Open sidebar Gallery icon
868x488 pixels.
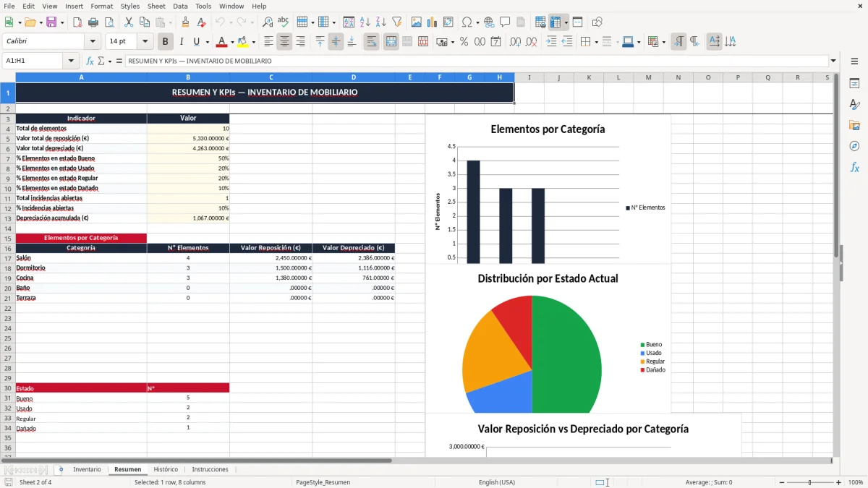[x=854, y=125]
